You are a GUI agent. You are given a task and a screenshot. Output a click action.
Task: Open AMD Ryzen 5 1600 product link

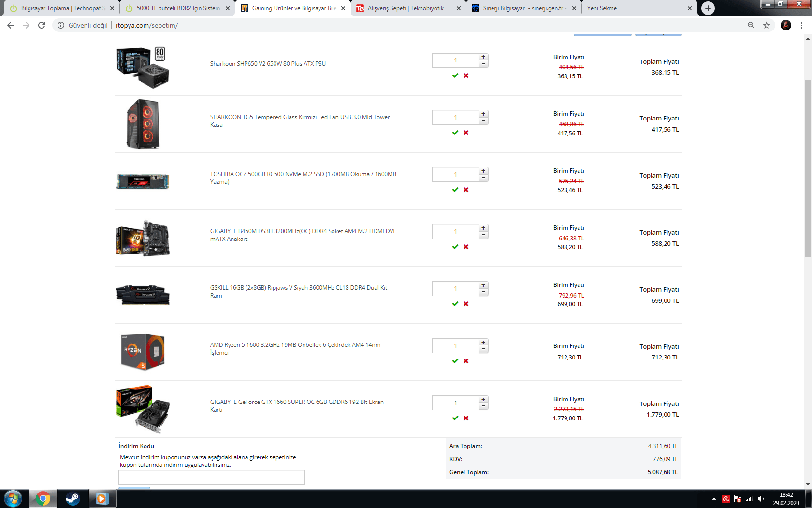click(295, 349)
